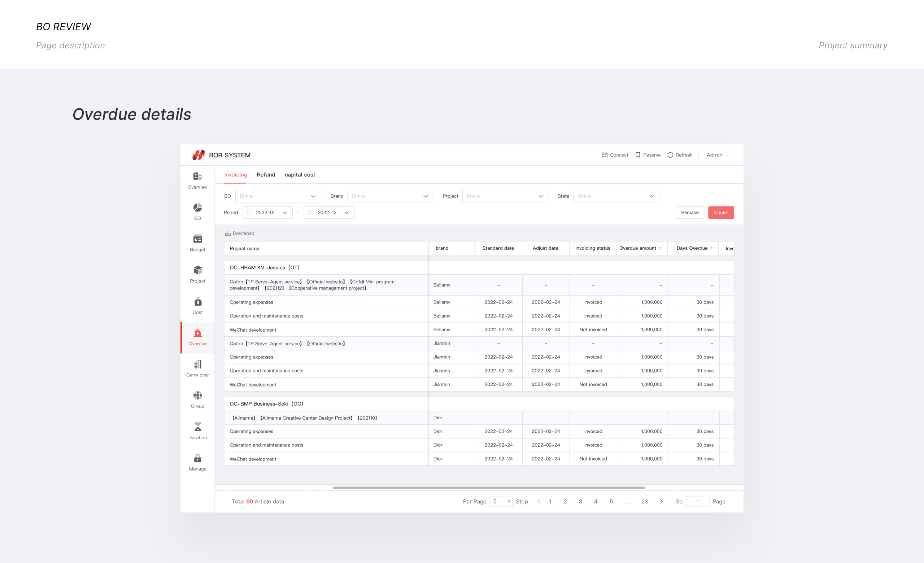Select the Overdue alarm icon
This screenshot has width=924, height=563.
point(198,333)
